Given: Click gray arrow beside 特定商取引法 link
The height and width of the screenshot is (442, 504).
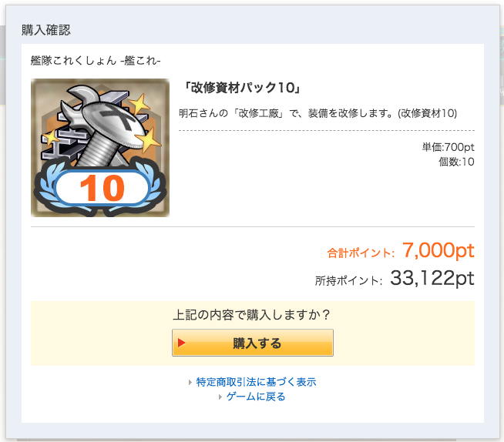Looking at the screenshot, I should (x=190, y=382).
